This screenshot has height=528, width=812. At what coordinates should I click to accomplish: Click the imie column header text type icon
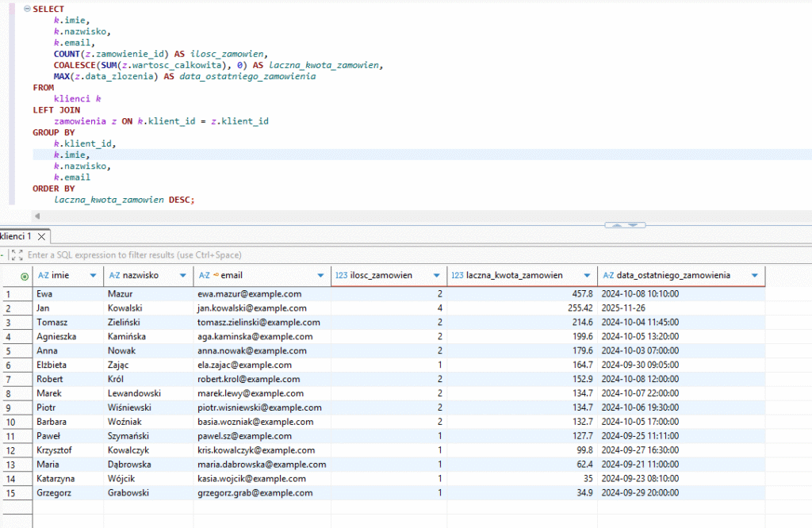pos(44,275)
